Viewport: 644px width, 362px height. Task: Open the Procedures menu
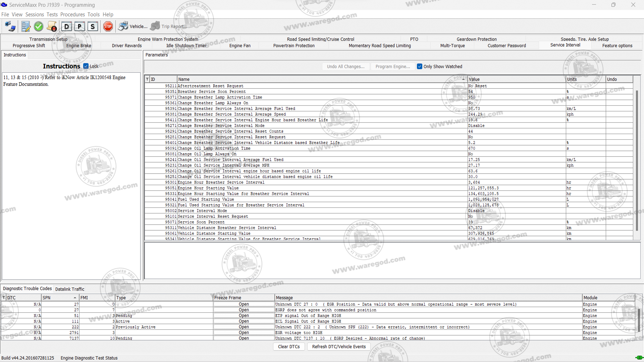click(x=72, y=14)
